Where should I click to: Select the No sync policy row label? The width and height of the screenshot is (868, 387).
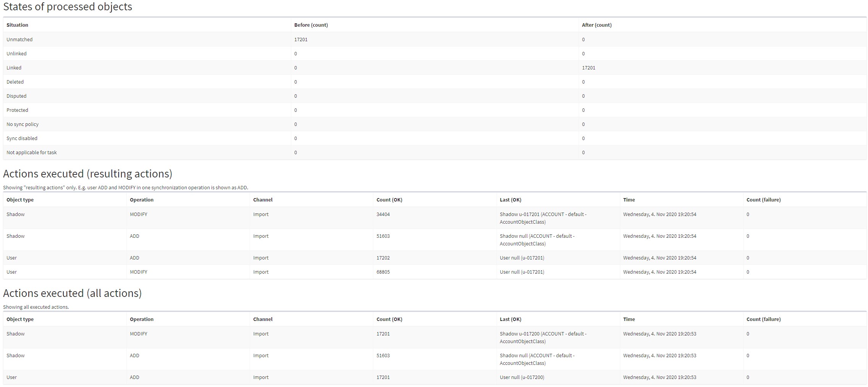[23, 124]
